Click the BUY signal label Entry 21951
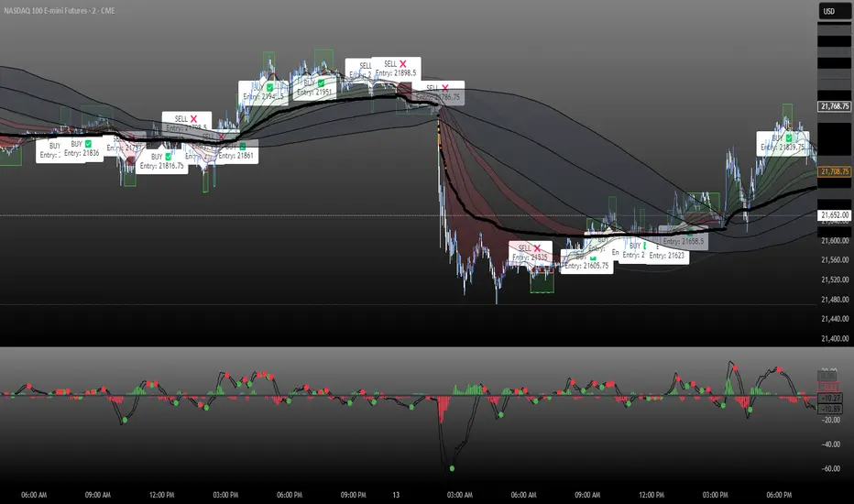The image size is (854, 504). tap(314, 88)
